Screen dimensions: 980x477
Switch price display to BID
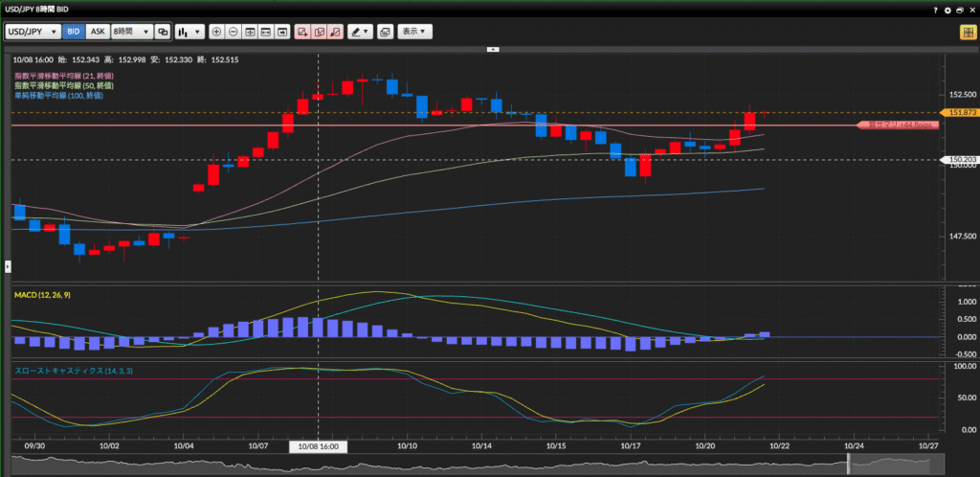tap(74, 32)
